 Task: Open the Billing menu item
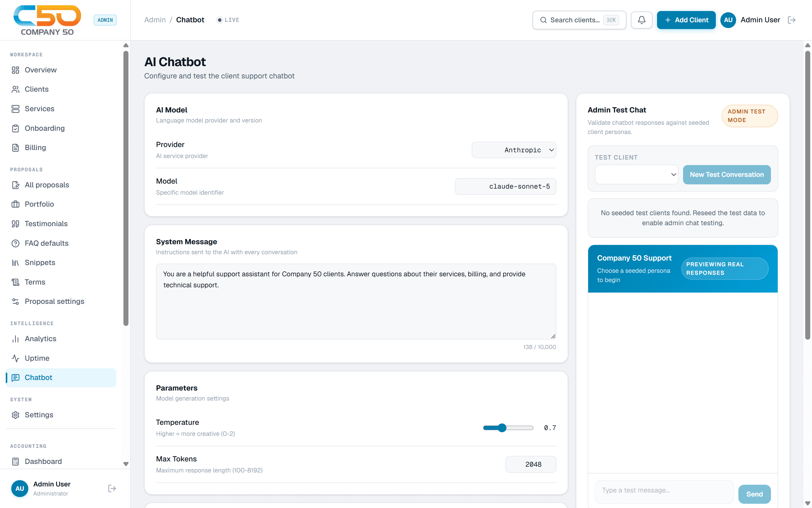point(61,148)
